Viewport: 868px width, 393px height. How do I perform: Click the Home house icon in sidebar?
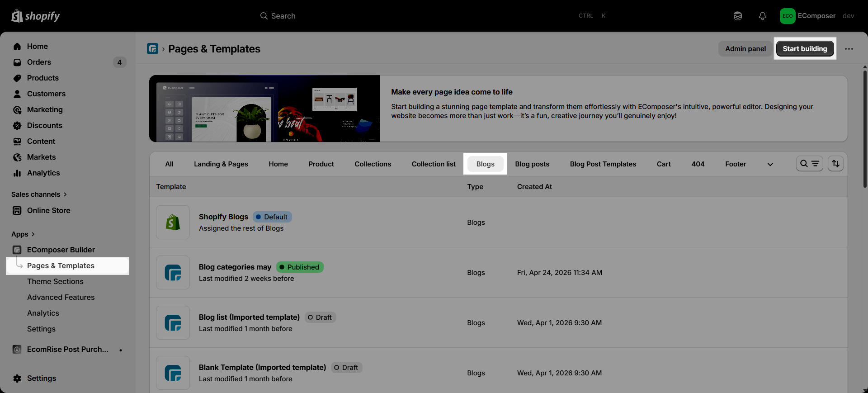17,46
